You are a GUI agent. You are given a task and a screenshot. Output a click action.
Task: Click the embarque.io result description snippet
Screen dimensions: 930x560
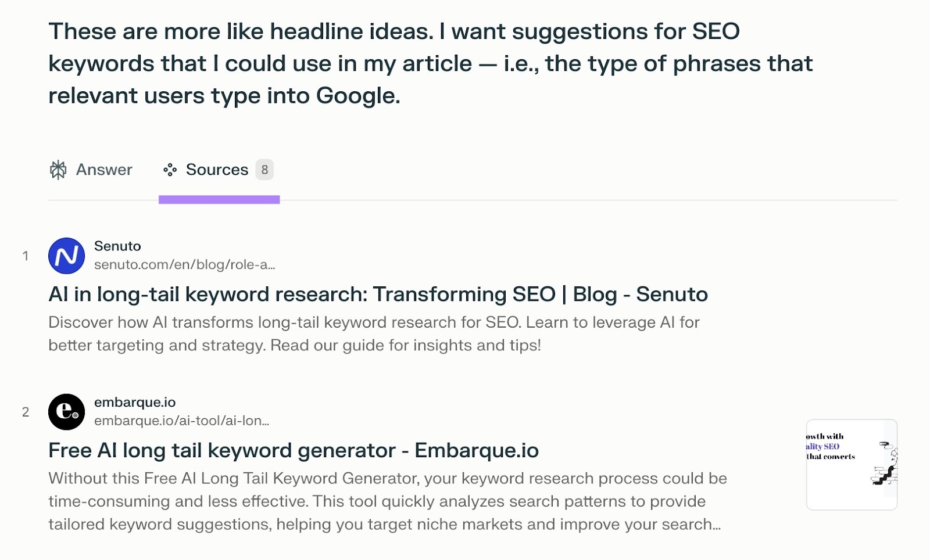[387, 501]
